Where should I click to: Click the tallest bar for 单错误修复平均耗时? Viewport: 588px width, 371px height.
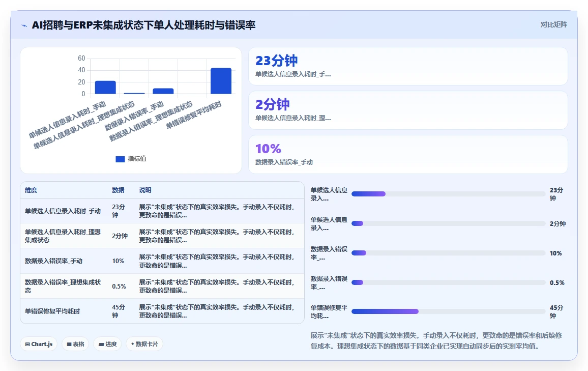point(221,80)
